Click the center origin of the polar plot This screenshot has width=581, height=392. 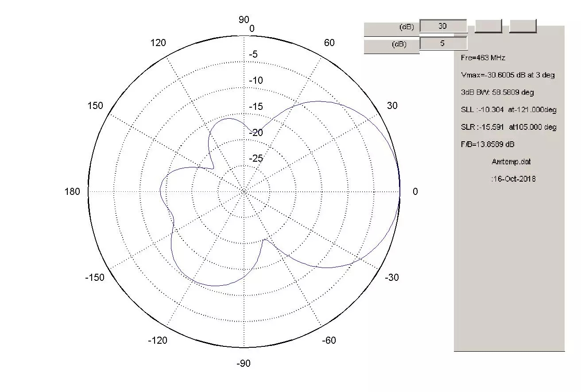click(244, 191)
